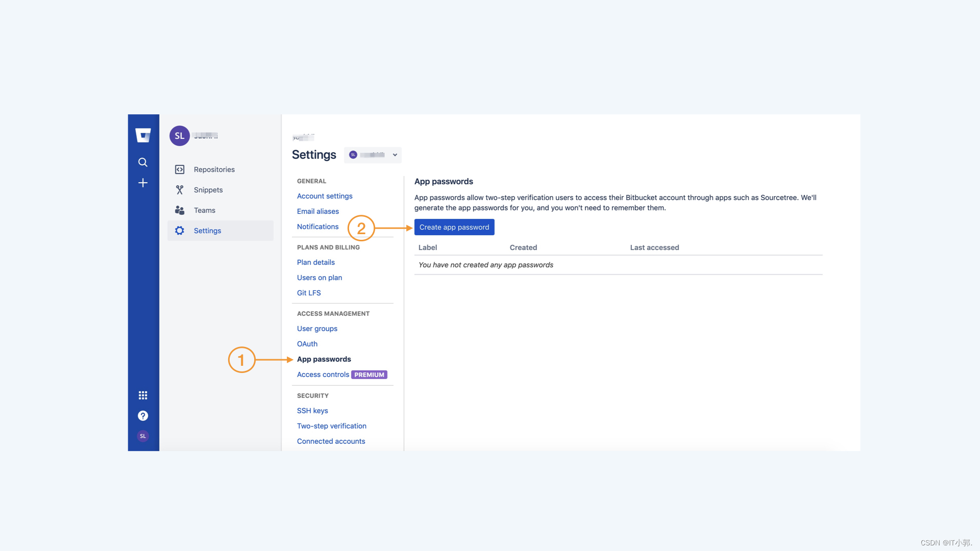
Task: Open Repositories from sidebar icon
Action: pyautogui.click(x=180, y=169)
